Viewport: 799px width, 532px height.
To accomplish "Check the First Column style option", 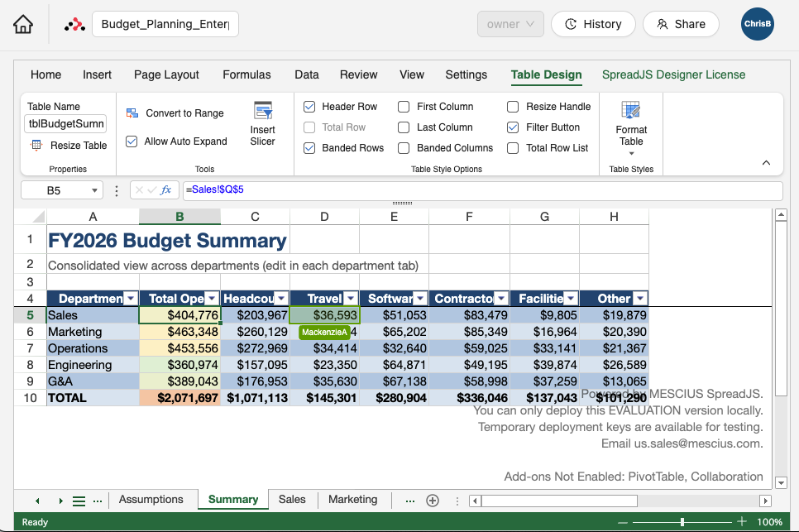I will tap(404, 106).
